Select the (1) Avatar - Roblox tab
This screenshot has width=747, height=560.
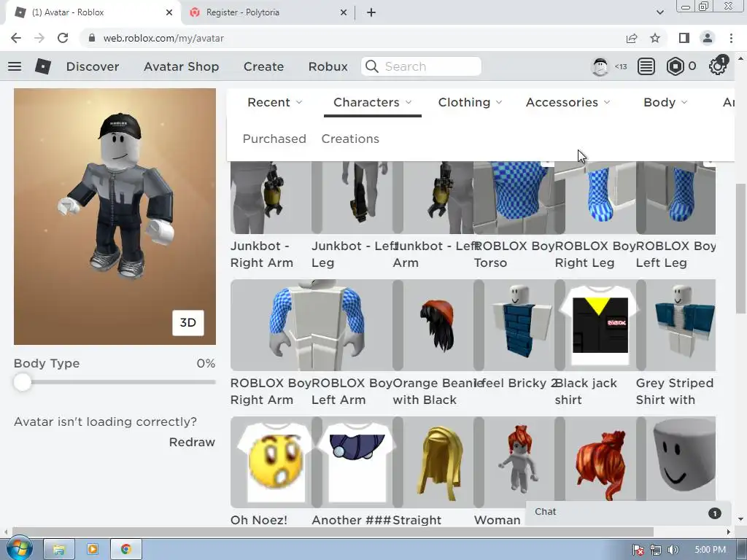[93, 12]
